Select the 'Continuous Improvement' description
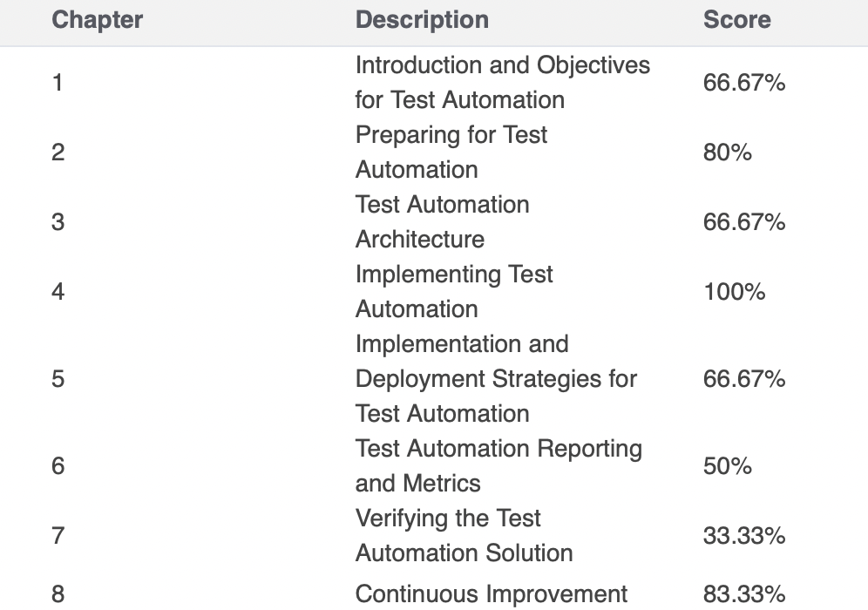Screen dimensions: 868x610 coord(491,594)
